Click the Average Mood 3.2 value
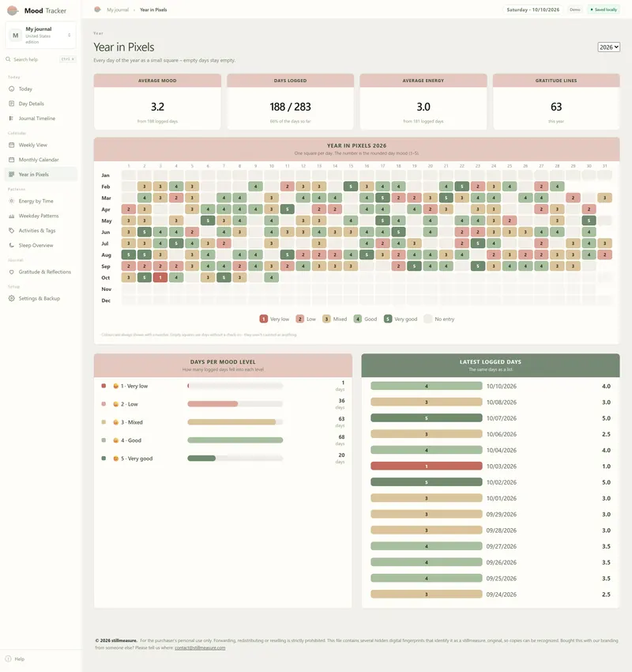The height and width of the screenshot is (672, 632). pos(157,107)
